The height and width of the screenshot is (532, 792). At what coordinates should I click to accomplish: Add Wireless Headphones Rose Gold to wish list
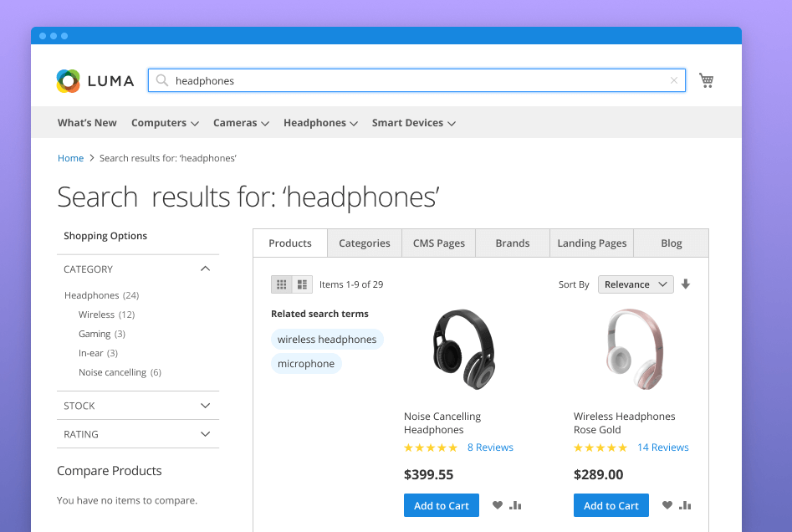(x=667, y=504)
